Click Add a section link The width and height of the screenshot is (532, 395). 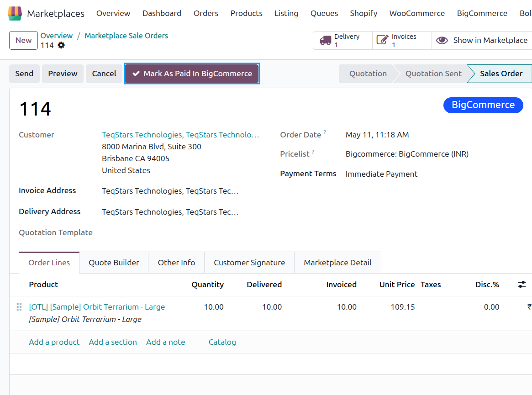click(113, 342)
